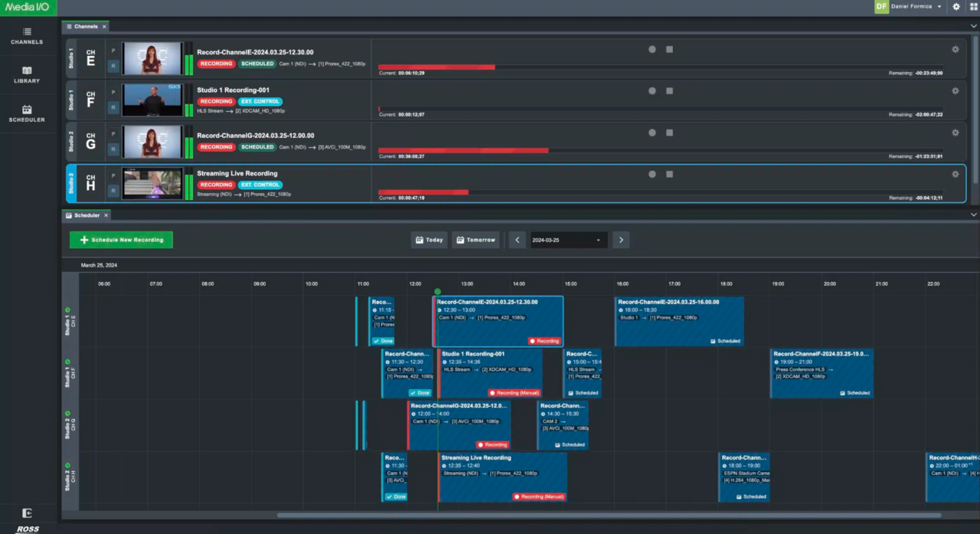Click the settings gear in the top bar
This screenshot has width=980, height=534.
955,7
